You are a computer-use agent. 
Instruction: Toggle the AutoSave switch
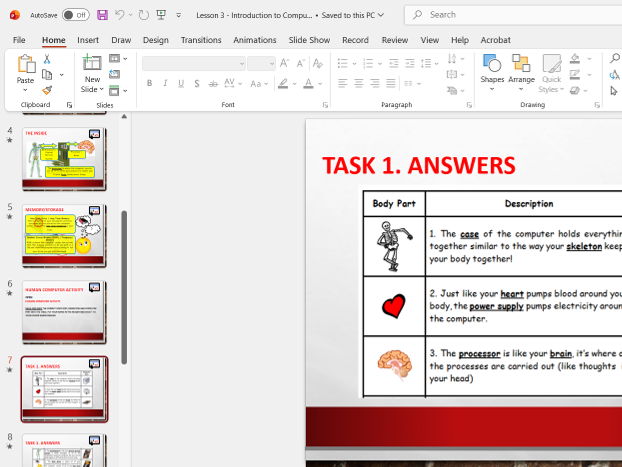click(x=75, y=15)
